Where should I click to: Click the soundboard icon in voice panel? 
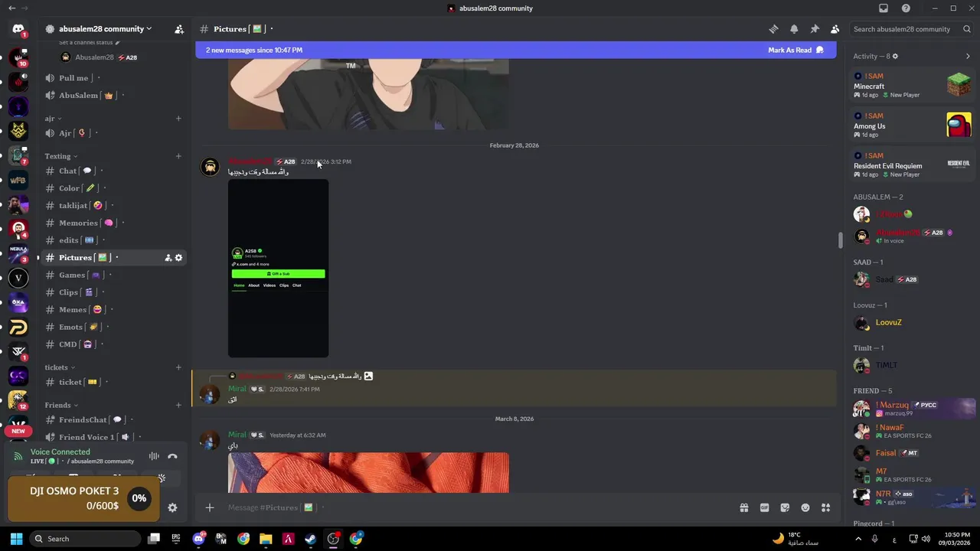(x=162, y=478)
